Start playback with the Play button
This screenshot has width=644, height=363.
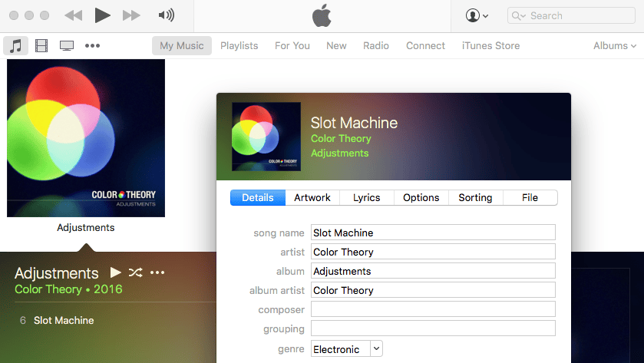click(102, 15)
